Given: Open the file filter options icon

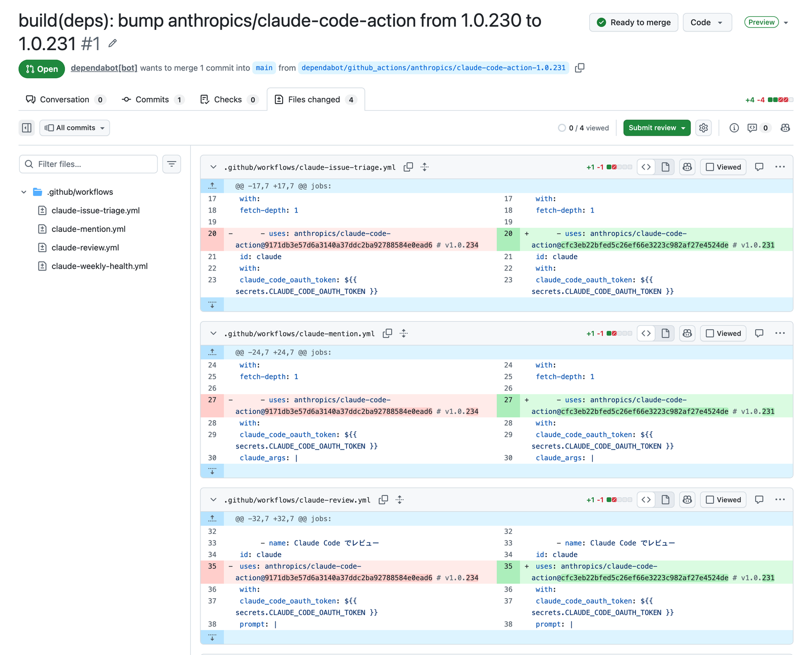Looking at the screenshot, I should (172, 164).
